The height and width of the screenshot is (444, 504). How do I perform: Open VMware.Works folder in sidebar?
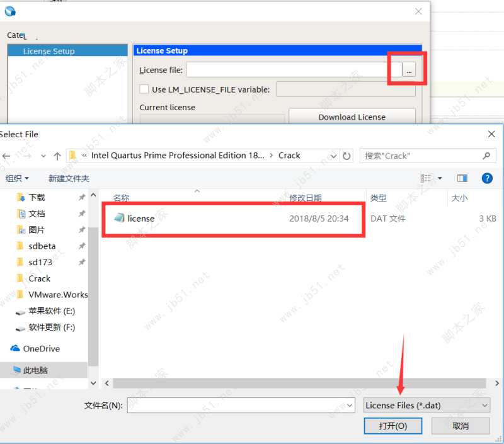tap(58, 295)
